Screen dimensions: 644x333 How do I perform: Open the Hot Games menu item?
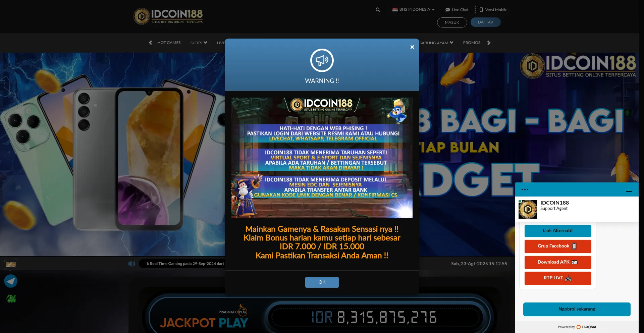point(169,43)
